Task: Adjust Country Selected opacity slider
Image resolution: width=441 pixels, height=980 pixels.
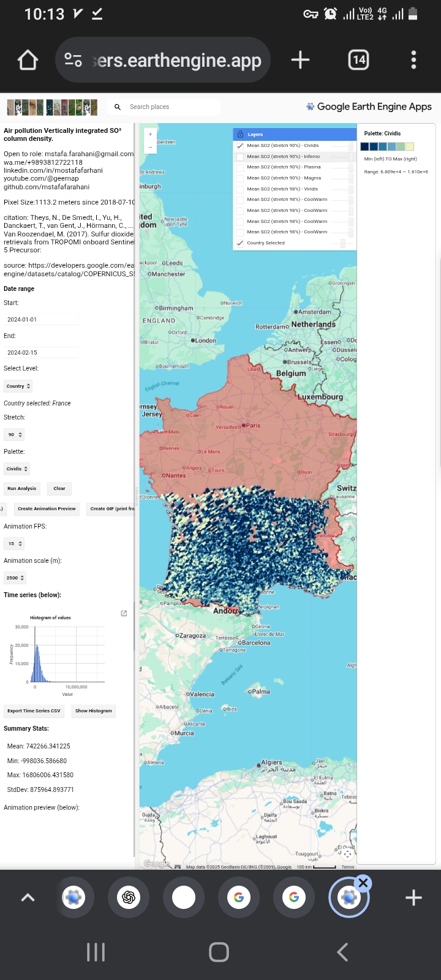Action: 343,243
